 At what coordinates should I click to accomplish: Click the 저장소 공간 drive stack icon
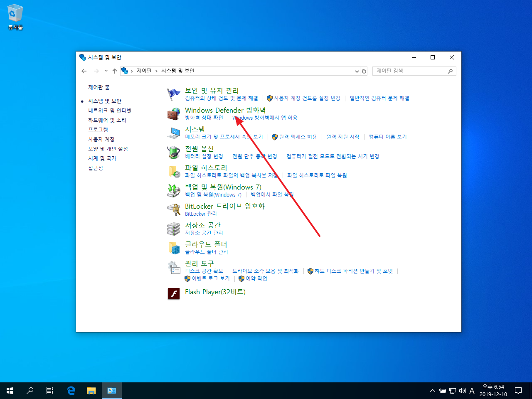[173, 228]
